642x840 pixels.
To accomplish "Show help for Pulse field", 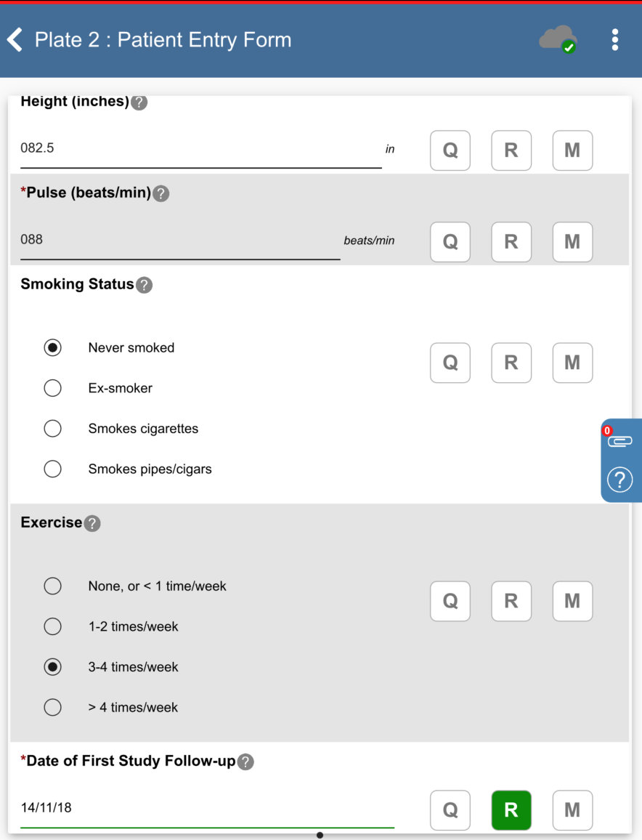I will 161,193.
